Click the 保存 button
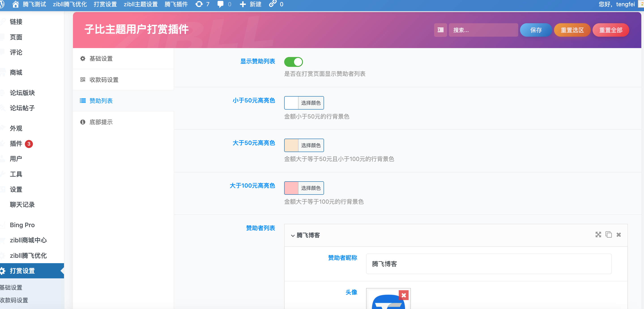 coord(536,30)
